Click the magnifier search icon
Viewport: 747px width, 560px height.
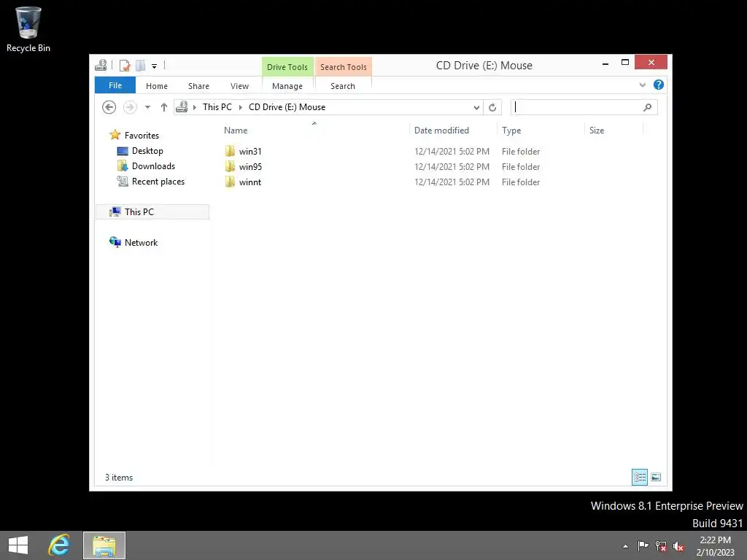[x=648, y=107]
